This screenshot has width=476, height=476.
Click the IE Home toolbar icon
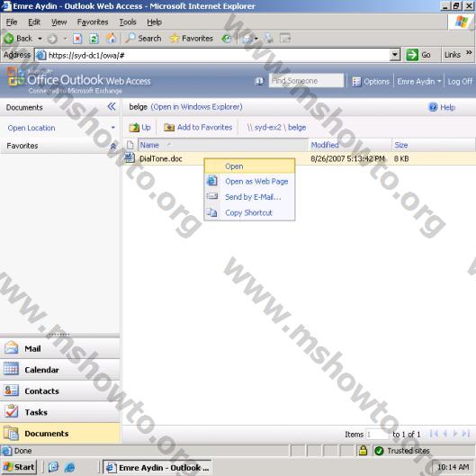[x=111, y=39]
